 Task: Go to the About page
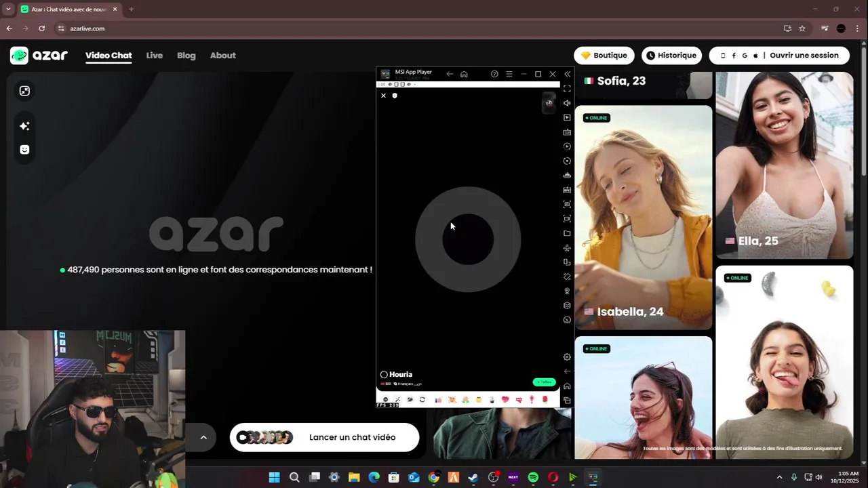pos(222,56)
